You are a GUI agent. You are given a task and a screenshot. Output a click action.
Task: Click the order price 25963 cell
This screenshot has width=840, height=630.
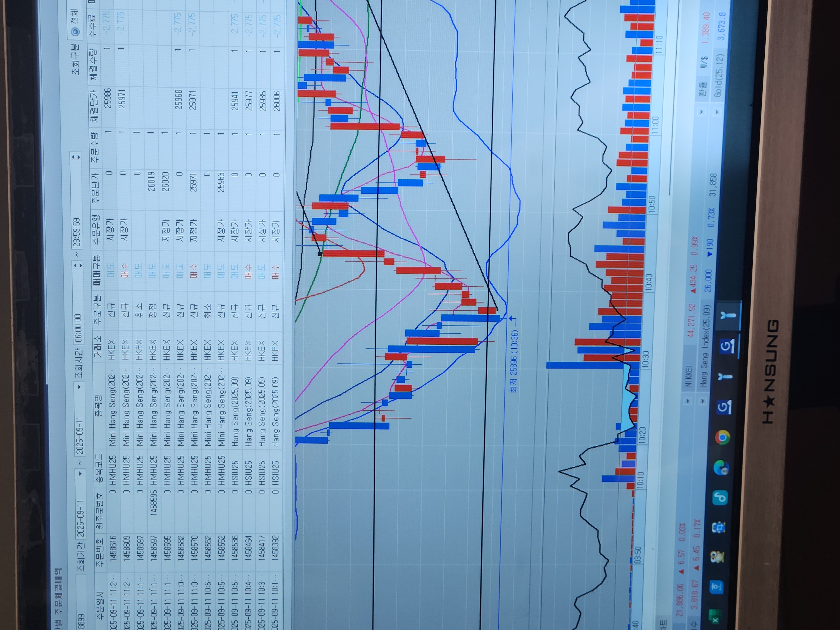tap(221, 182)
